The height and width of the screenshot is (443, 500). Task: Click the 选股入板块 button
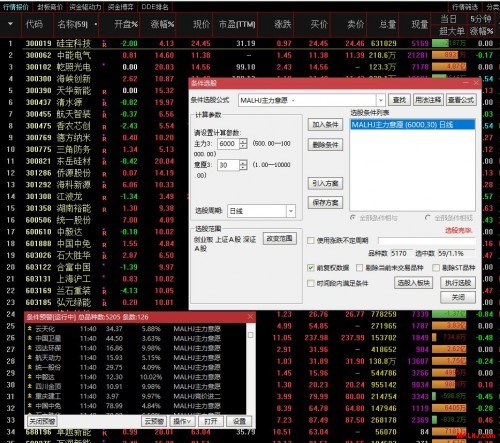tap(413, 283)
